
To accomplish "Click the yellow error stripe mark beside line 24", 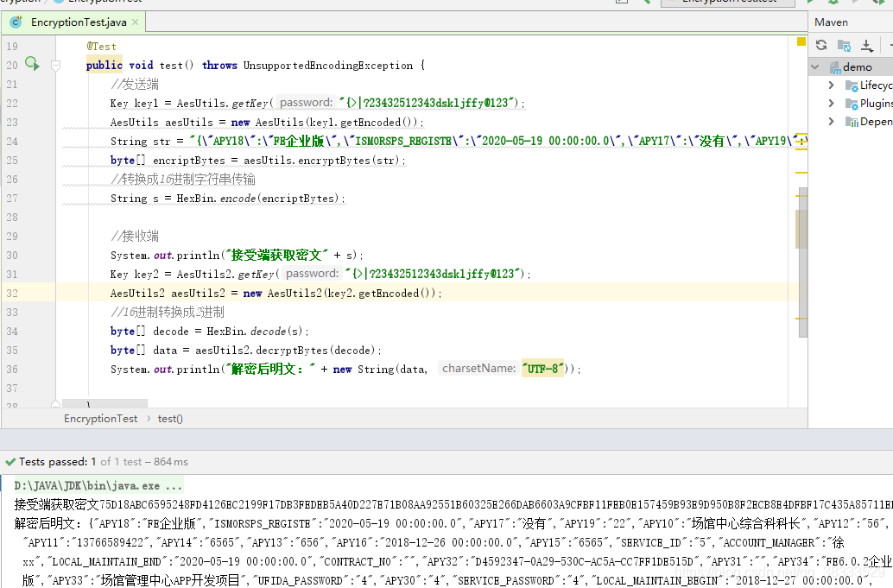I will pyautogui.click(x=801, y=141).
